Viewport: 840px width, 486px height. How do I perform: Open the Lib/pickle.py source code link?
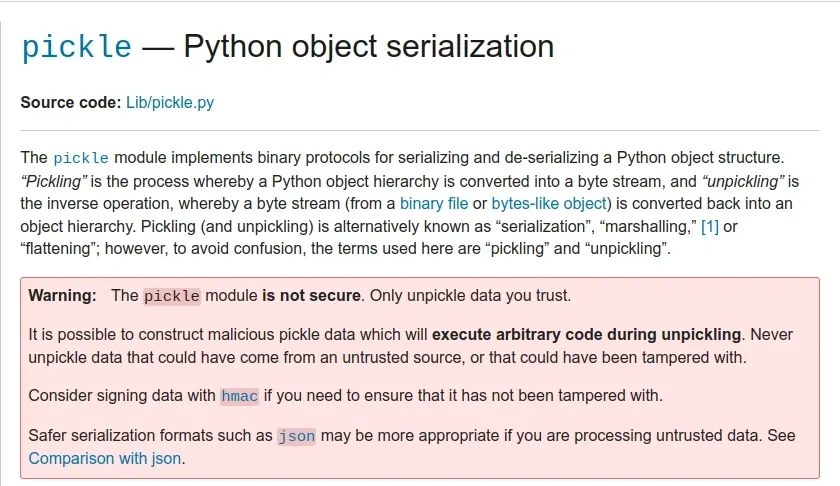tap(170, 102)
